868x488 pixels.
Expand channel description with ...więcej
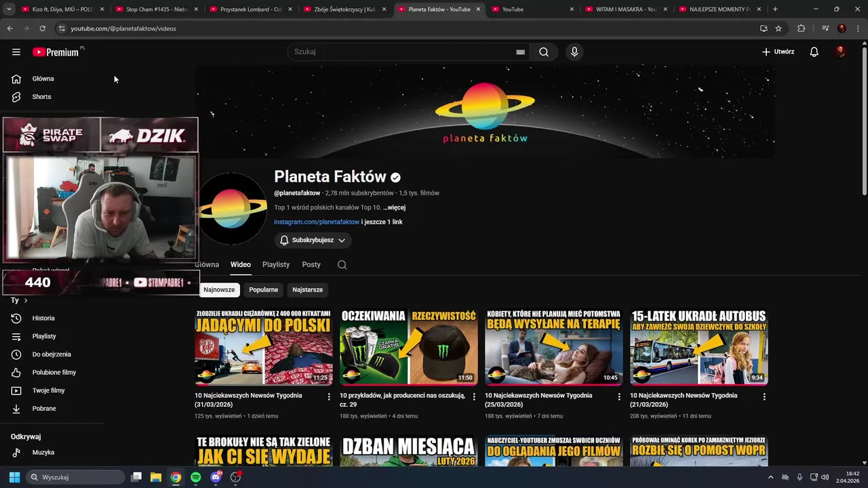tap(394, 207)
